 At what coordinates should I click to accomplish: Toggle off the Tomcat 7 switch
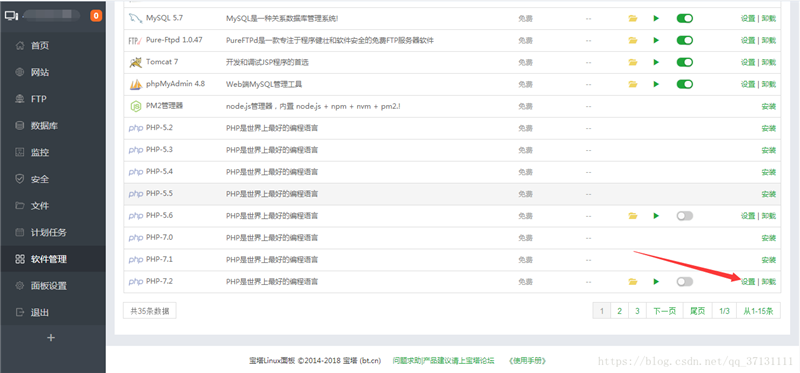[x=685, y=62]
